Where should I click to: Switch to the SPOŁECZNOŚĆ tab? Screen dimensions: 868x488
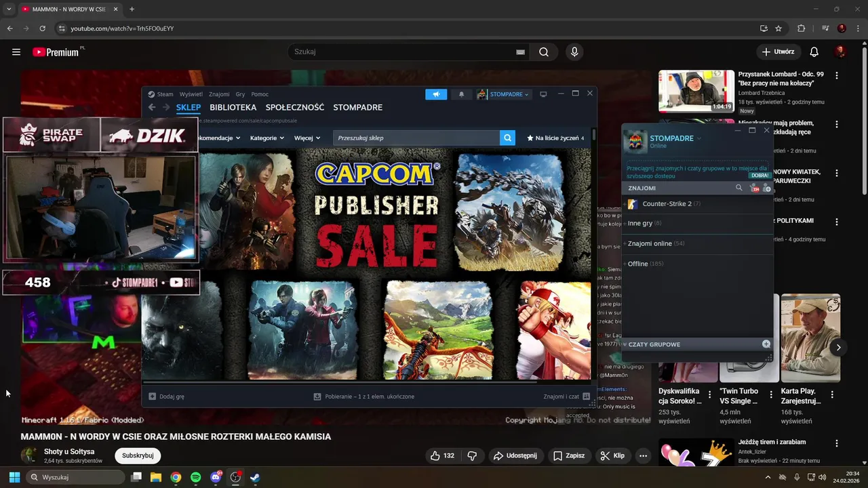coord(295,108)
